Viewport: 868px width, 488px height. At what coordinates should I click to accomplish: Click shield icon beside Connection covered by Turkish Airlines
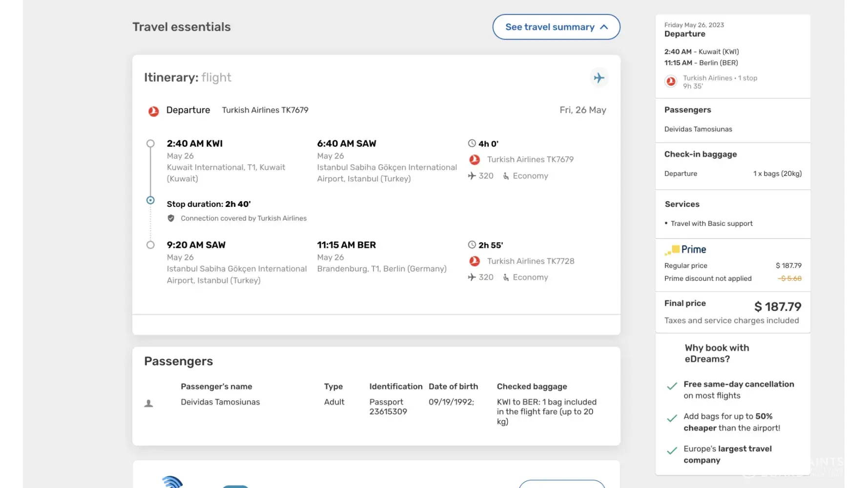pyautogui.click(x=171, y=218)
